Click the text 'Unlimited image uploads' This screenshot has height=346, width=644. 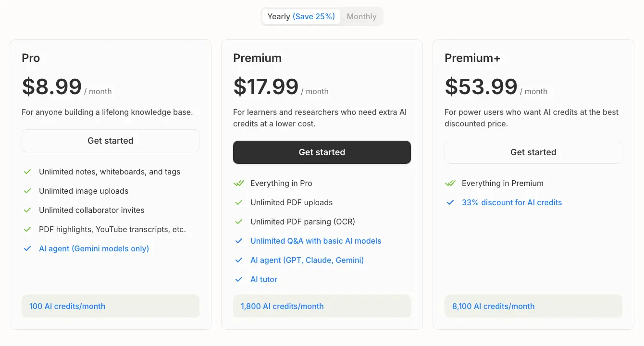pos(84,191)
